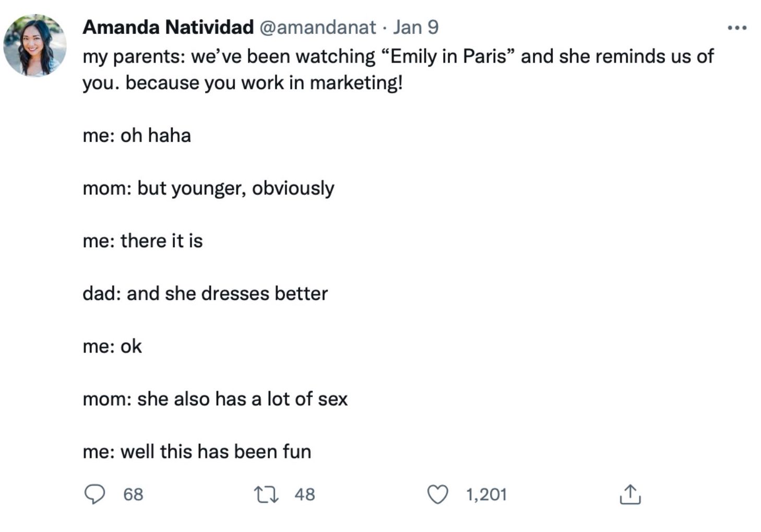Click the text "mom: but younger, obviously"
Viewport: 761px width, 532px height.
[208, 188]
